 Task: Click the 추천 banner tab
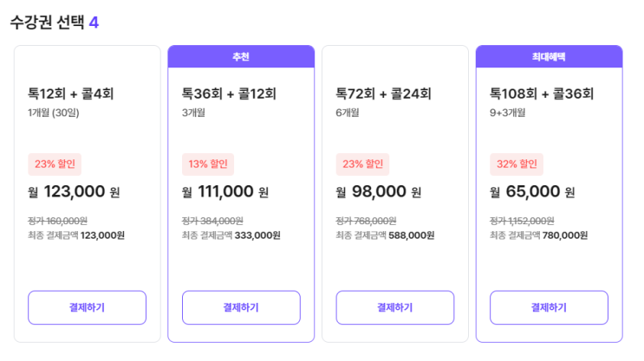click(x=241, y=56)
